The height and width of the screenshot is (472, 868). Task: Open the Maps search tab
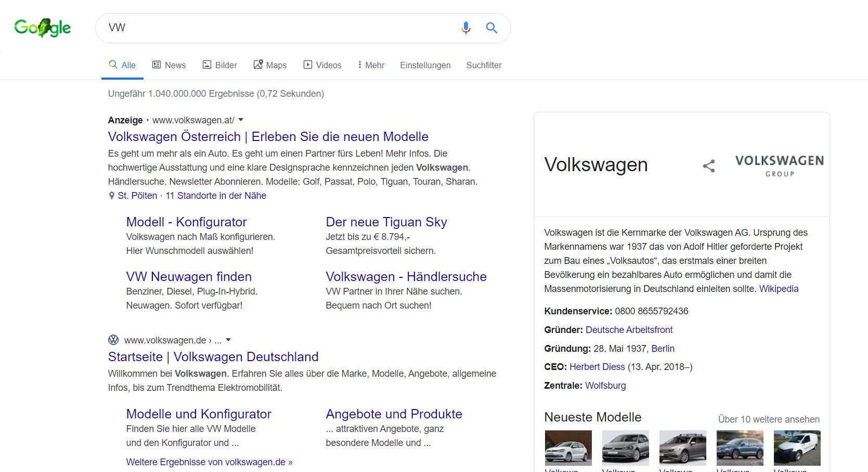[270, 65]
